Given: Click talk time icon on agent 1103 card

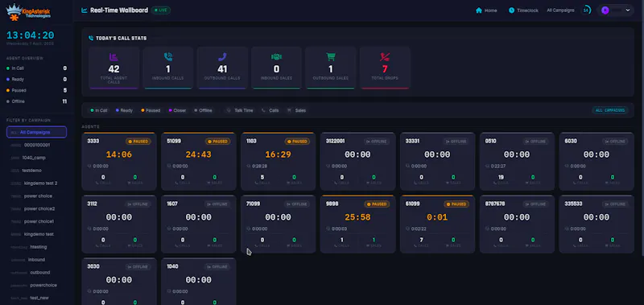Looking at the screenshot, I should click(249, 167).
